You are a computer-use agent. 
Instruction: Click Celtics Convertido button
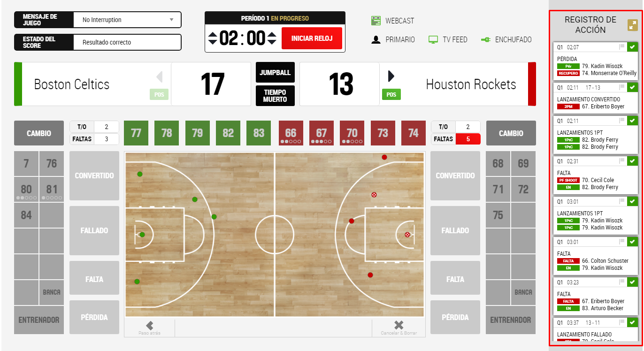94,175
